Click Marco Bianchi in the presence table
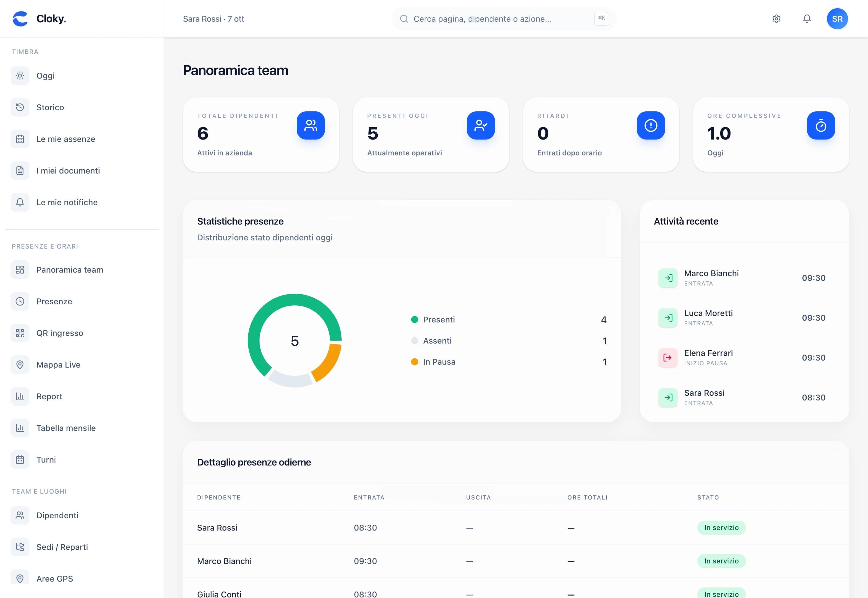868x598 pixels. (x=225, y=561)
